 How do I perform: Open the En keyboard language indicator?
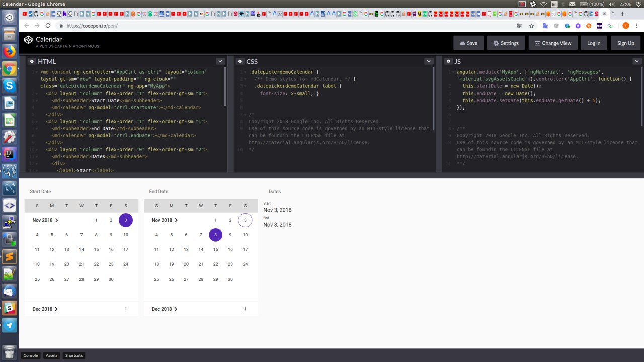[x=554, y=4]
